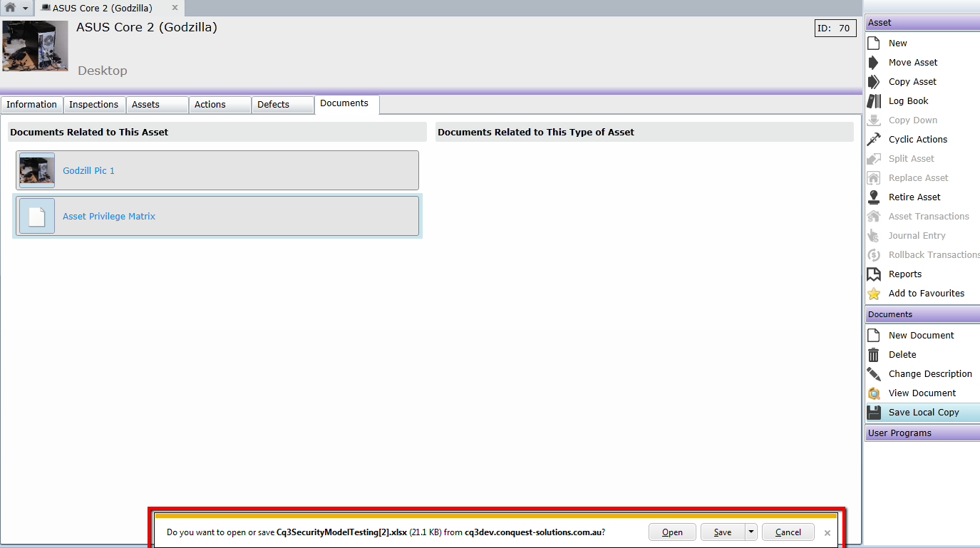
Task: Select the Documents tab
Action: click(x=347, y=103)
